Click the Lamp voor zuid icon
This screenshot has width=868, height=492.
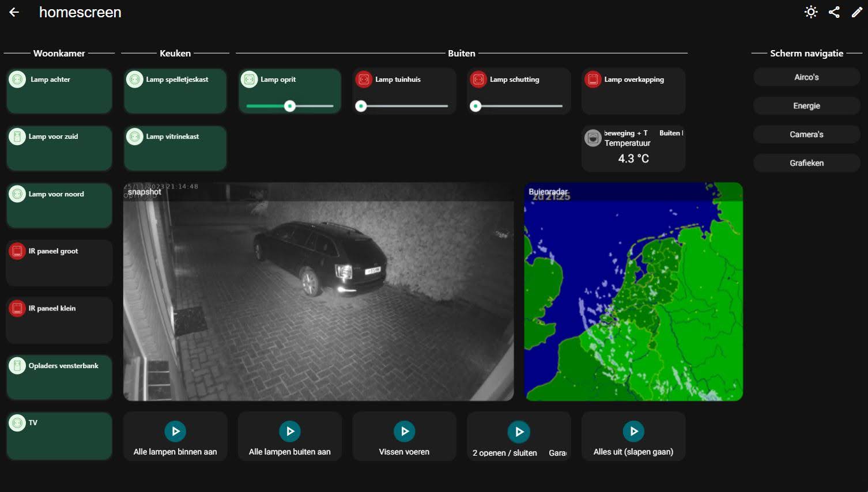pyautogui.click(x=17, y=137)
